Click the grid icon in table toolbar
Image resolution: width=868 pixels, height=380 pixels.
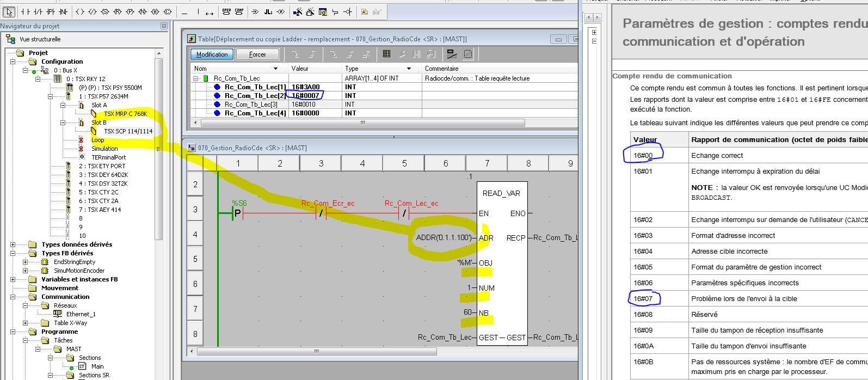[386, 54]
